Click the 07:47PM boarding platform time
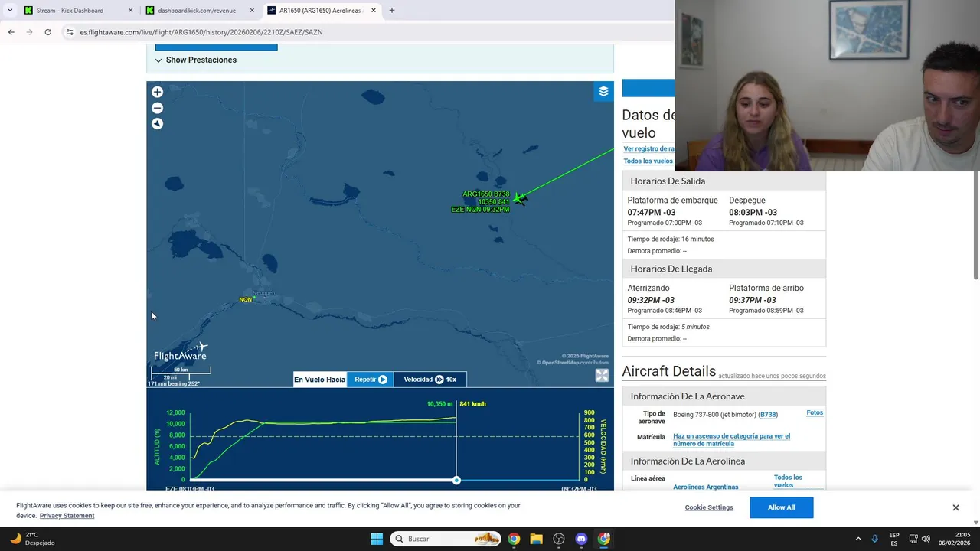Image resolution: width=980 pixels, height=551 pixels. 652,213
